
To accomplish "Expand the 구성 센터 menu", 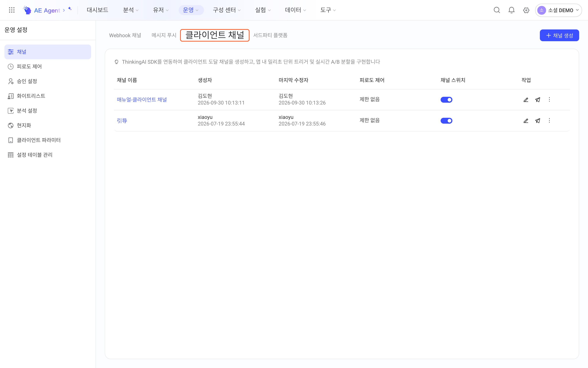I will click(227, 10).
